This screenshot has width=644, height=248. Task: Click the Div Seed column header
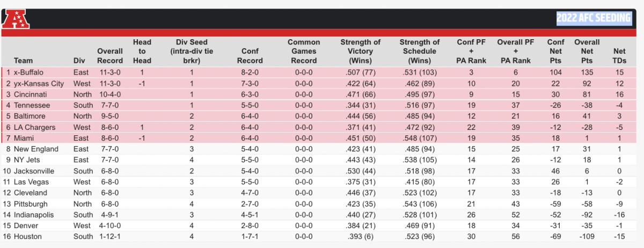point(192,52)
